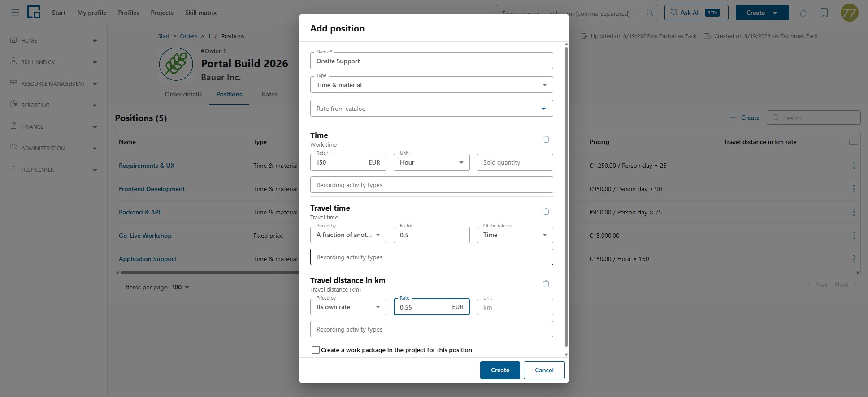
Task: Open the Type dropdown Time & material
Action: pyautogui.click(x=431, y=85)
